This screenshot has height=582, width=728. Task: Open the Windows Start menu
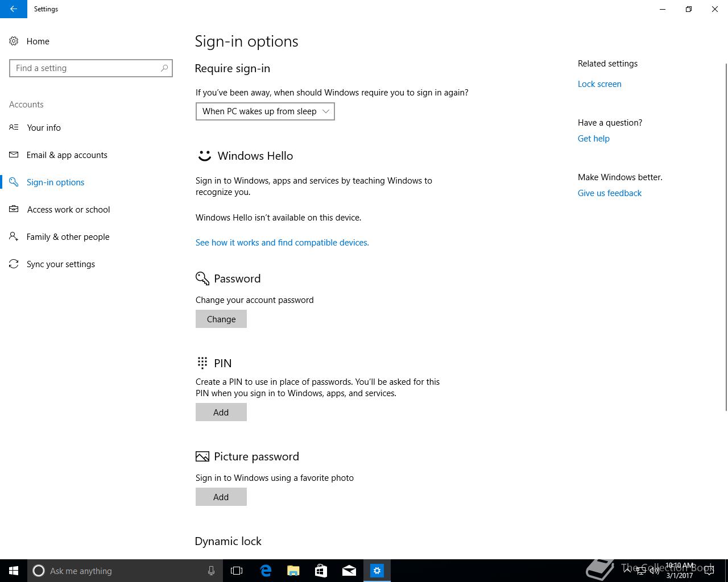14,571
